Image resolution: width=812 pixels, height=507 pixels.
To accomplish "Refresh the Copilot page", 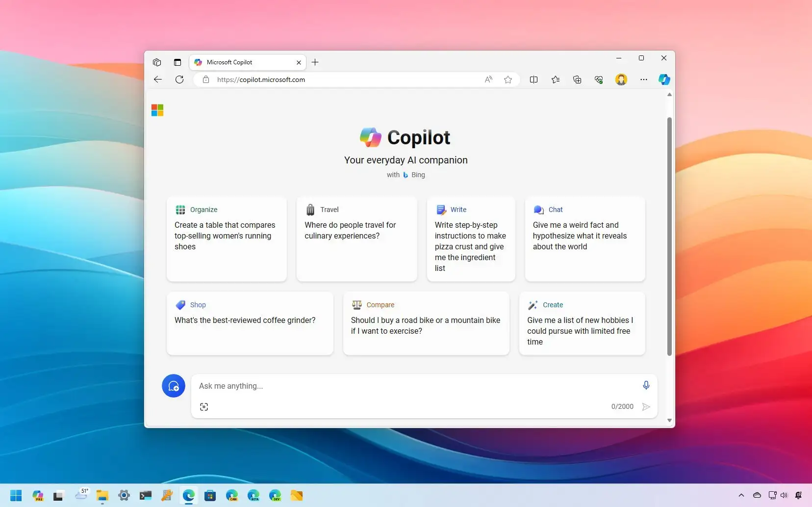I will pyautogui.click(x=179, y=80).
